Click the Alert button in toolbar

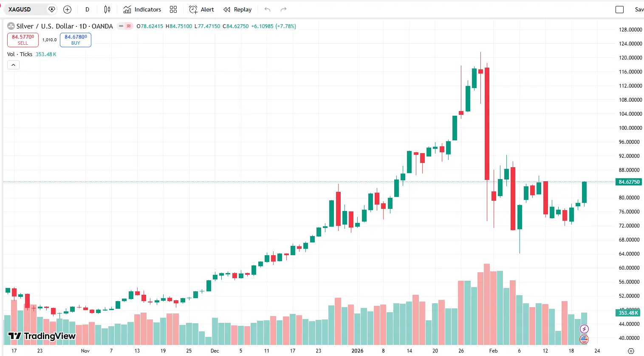pos(202,9)
